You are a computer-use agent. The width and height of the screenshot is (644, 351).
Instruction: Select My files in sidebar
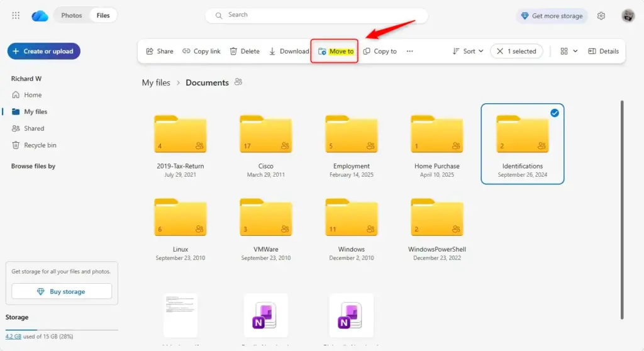click(30, 111)
